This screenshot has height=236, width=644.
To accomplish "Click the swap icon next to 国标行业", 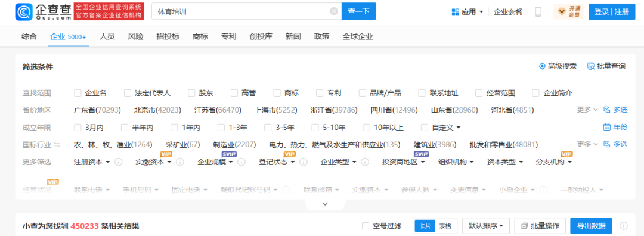I will 57,144.
